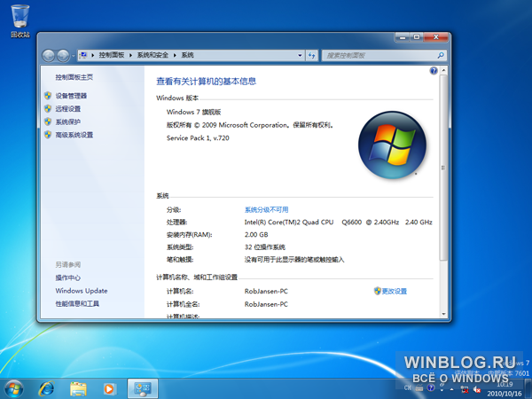Image resolution: width=532 pixels, height=399 pixels.
Task: Click the Back navigation arrow
Action: coord(49,56)
